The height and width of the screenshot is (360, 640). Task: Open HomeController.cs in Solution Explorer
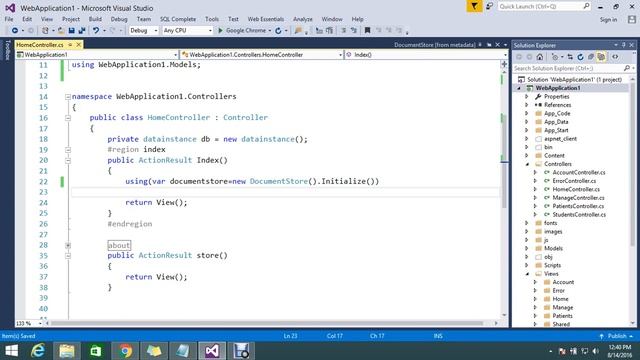pos(576,189)
